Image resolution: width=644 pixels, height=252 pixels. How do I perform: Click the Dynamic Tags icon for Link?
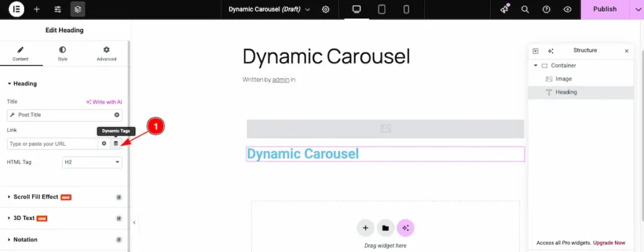pos(116,144)
